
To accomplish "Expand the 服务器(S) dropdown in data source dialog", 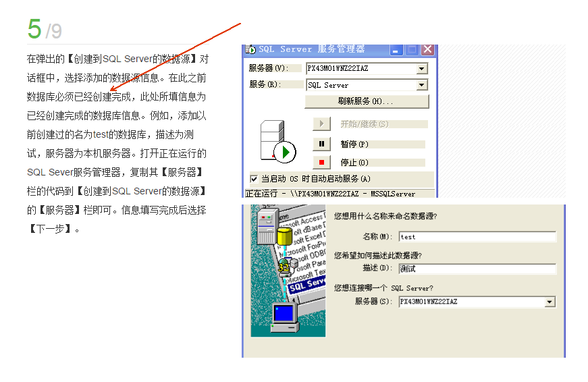I will 550,302.
